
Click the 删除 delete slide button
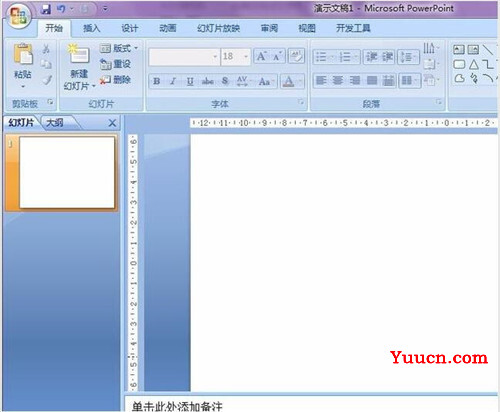pyautogui.click(x=115, y=80)
